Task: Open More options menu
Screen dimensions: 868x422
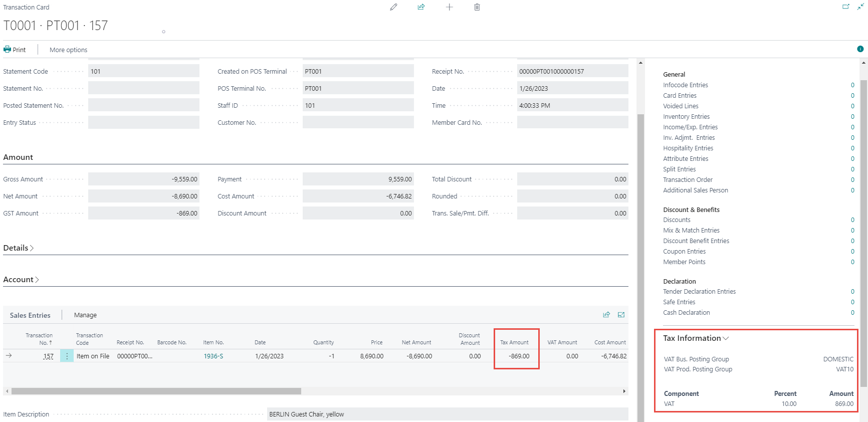Action: point(68,50)
